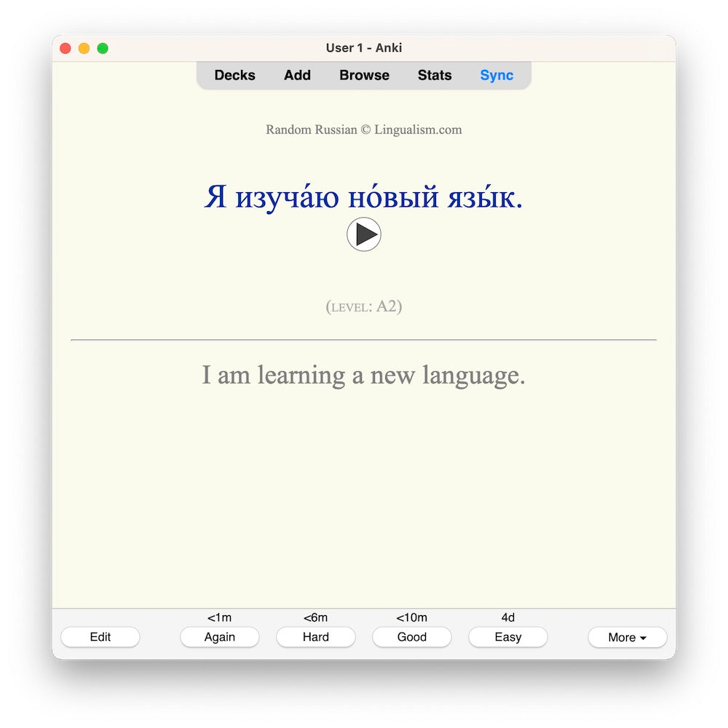Click the Random Russian Lingualism.com header
Screen dimensions: 728x728
[x=364, y=130]
